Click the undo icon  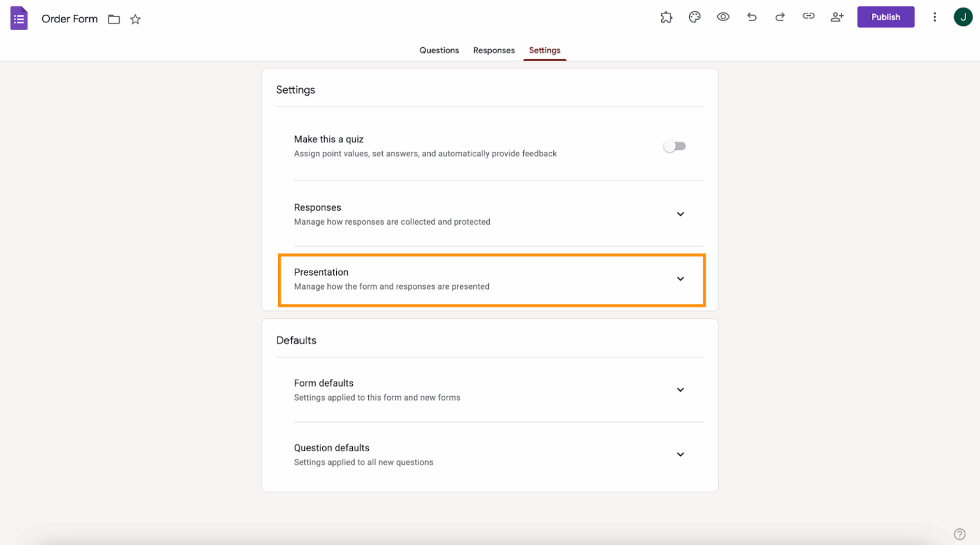point(752,17)
